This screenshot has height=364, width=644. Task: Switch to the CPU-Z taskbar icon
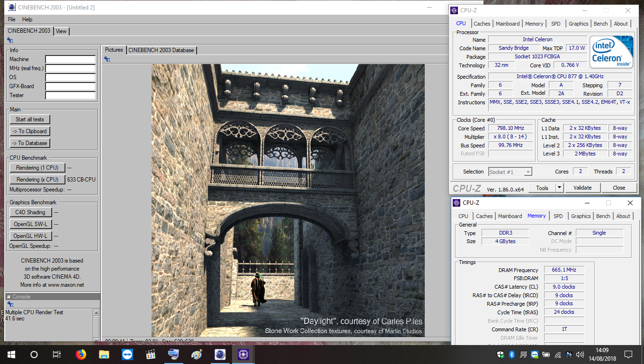click(x=243, y=354)
